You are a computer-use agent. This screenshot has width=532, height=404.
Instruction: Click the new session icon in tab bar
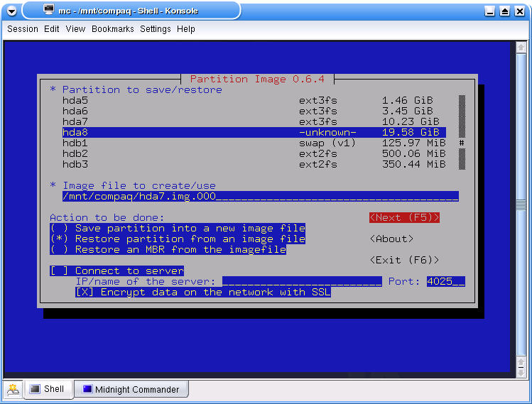pyautogui.click(x=13, y=389)
